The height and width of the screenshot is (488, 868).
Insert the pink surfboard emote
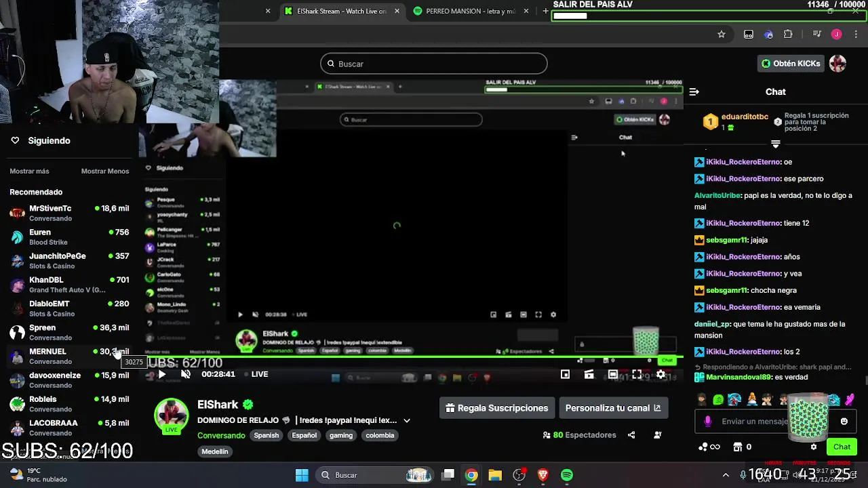point(849,399)
